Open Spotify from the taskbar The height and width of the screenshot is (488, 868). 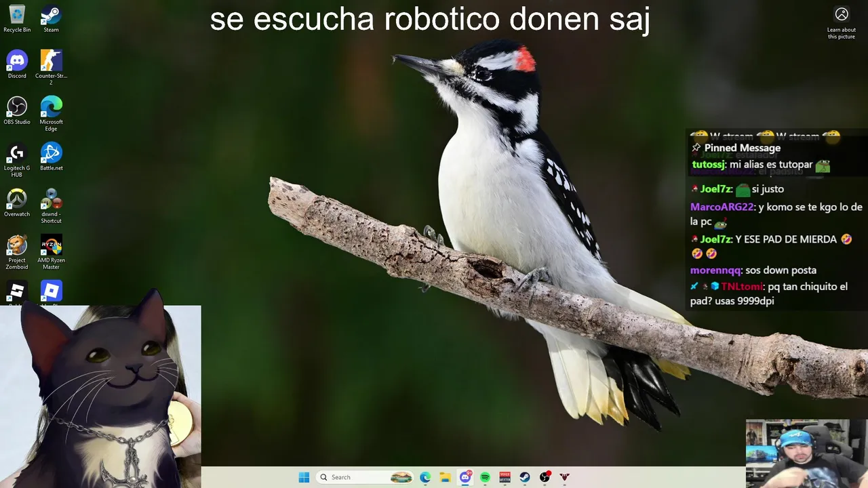coord(485,477)
